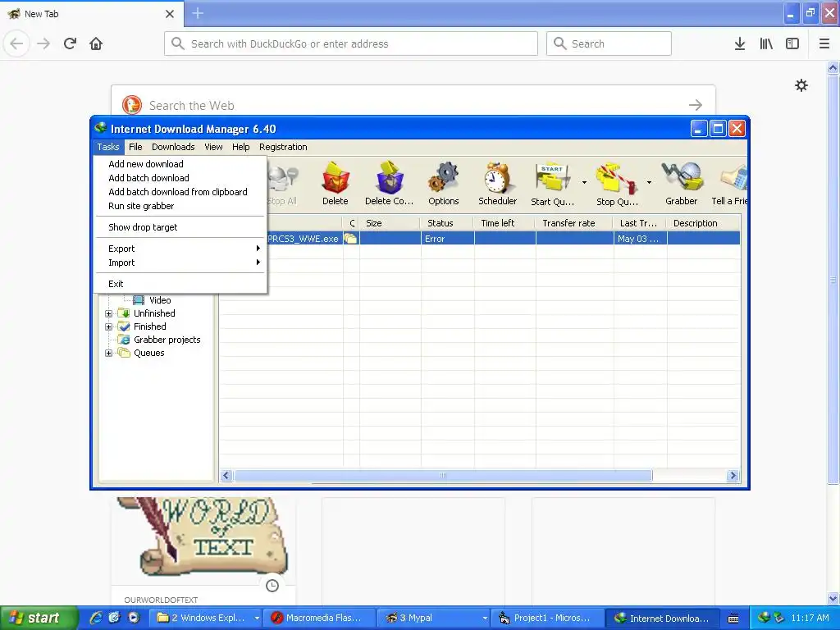This screenshot has width=840, height=630.
Task: Expand the Finished tree node
Action: click(109, 326)
